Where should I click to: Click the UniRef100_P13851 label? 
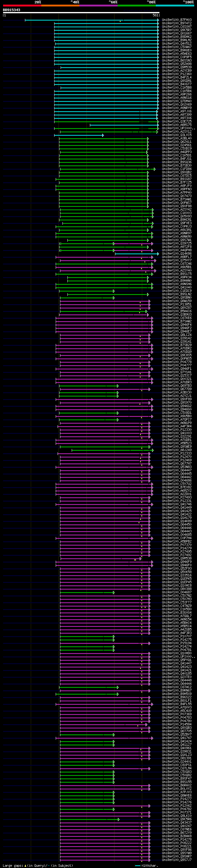176,305
